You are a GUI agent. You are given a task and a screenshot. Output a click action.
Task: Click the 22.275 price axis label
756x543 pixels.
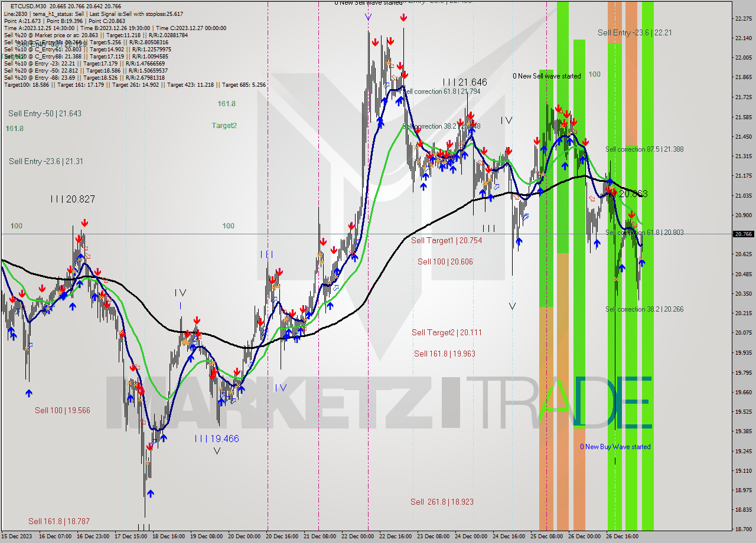[744, 18]
